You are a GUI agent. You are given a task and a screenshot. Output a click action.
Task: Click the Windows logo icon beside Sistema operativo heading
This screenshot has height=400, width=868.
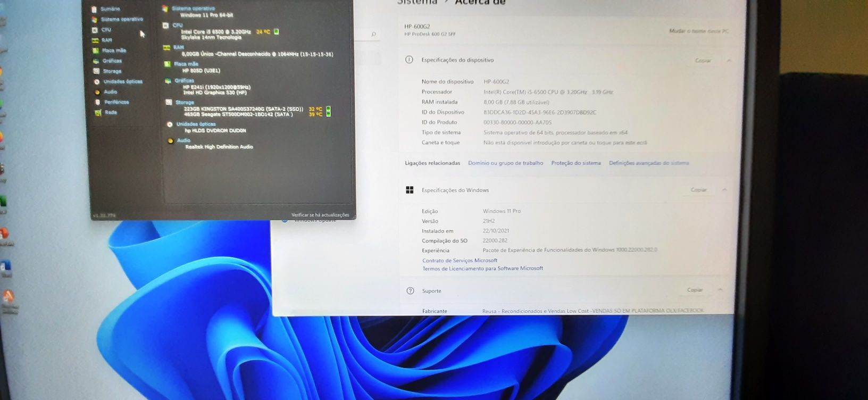[x=165, y=9]
